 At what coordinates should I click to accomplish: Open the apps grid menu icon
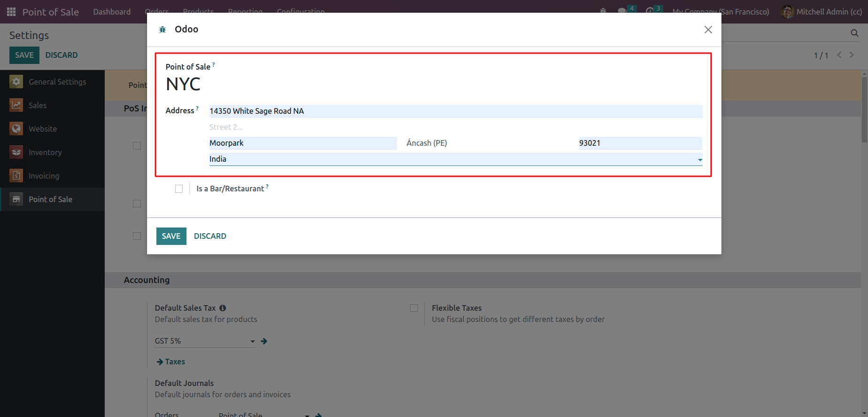click(x=11, y=12)
